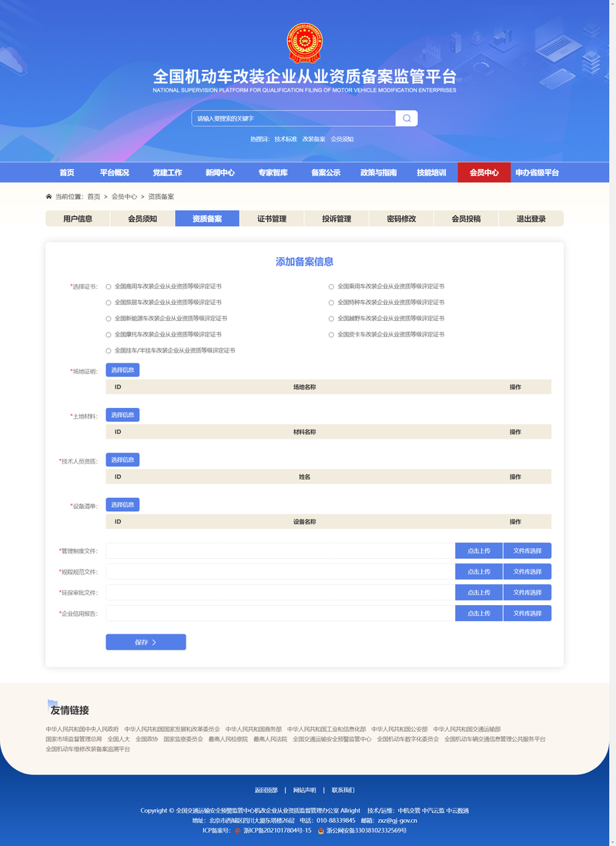Screen dimensions: 616x846
Task: Switch to the 会员投稿 tab
Action: click(467, 219)
